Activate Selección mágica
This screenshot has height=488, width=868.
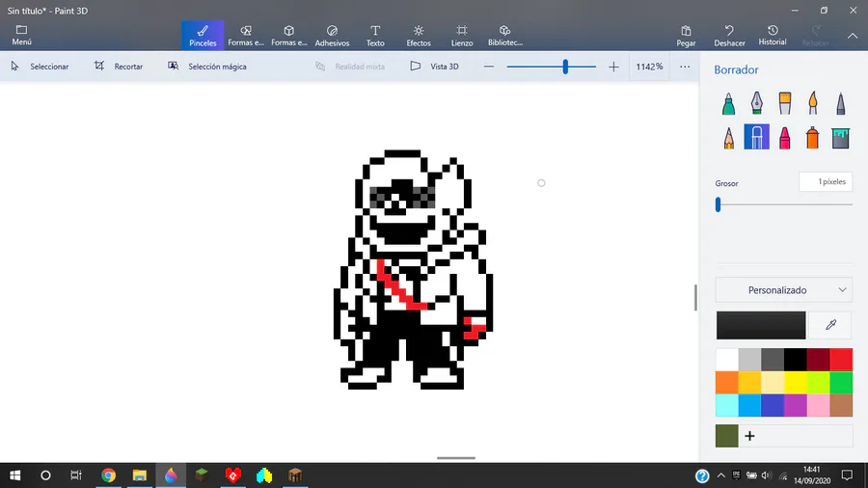207,67
